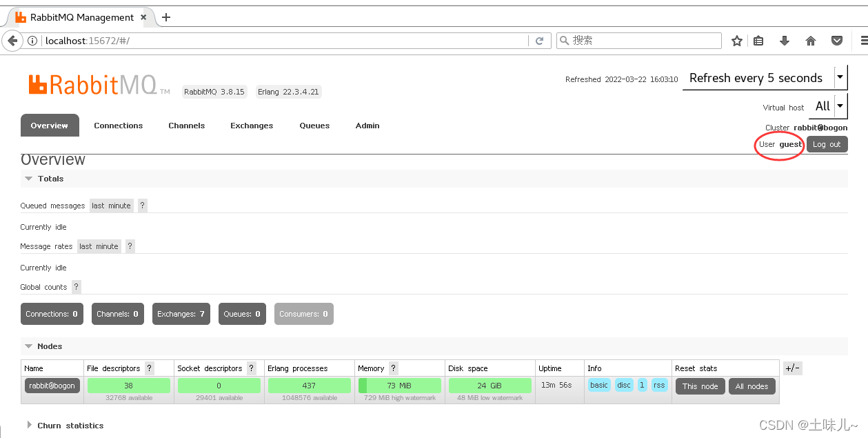The height and width of the screenshot is (438, 868).
Task: Click the Erlang 22.3.4.21 version label
Action: coord(288,92)
